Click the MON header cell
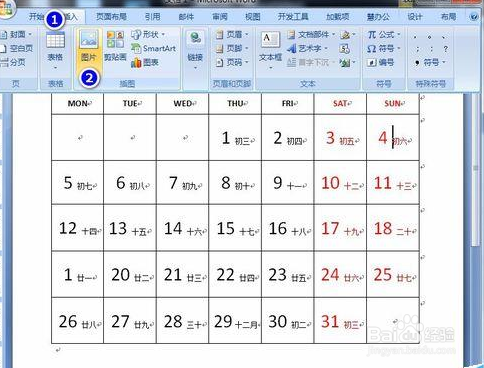The height and width of the screenshot is (368, 484). click(78, 104)
